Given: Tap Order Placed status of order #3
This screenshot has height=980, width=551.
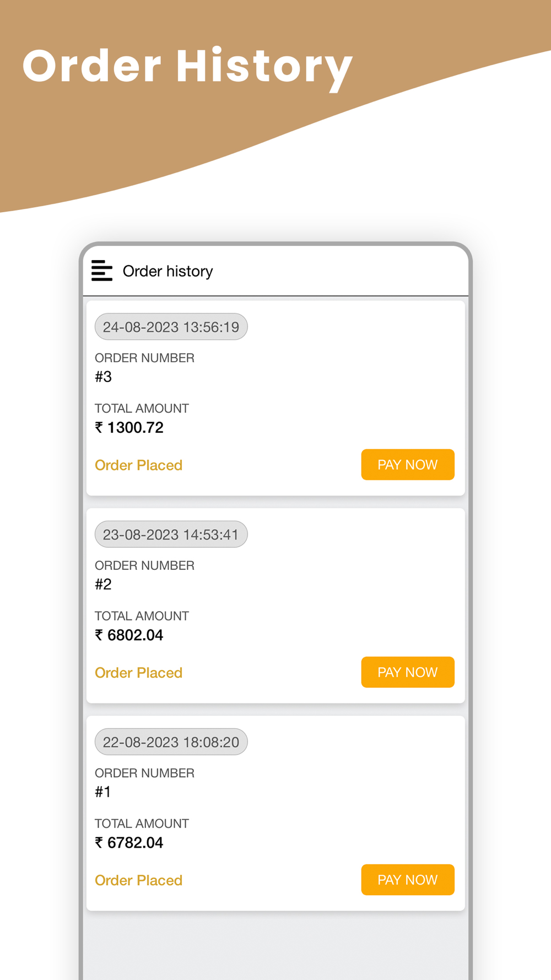Looking at the screenshot, I should point(138,465).
